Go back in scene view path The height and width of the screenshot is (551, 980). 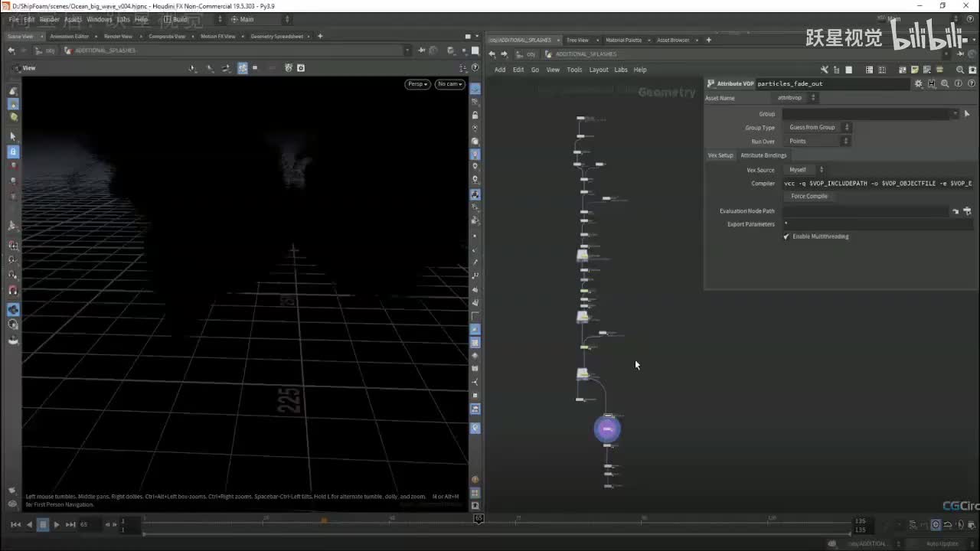point(11,51)
